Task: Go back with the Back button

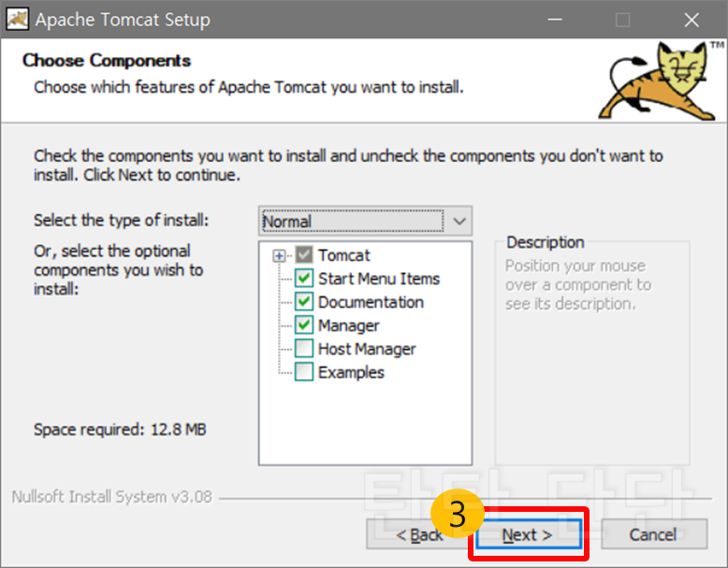Action: 419,534
